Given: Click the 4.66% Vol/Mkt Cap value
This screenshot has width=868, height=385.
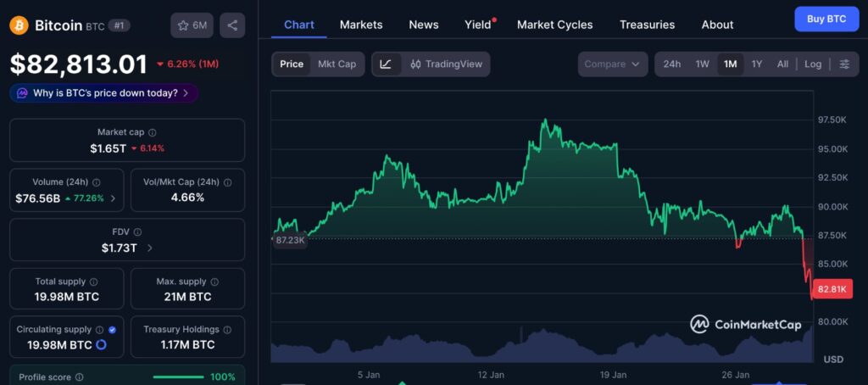Looking at the screenshot, I should click(187, 198).
